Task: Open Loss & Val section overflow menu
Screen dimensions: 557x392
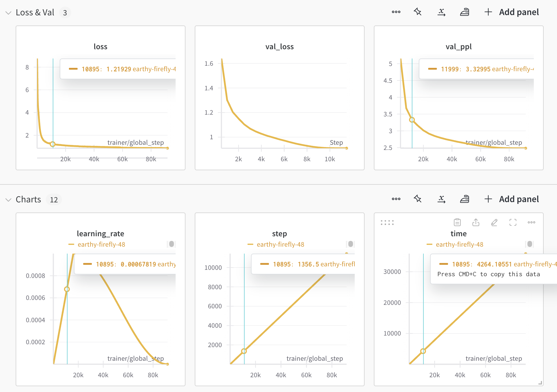Action: click(x=396, y=12)
